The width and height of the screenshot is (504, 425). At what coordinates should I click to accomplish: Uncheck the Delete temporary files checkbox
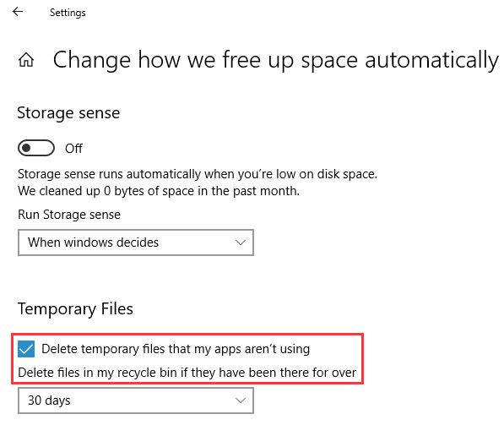pos(26,349)
